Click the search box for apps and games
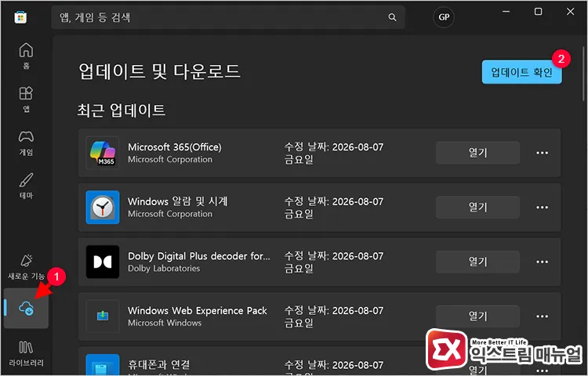 click(x=228, y=17)
